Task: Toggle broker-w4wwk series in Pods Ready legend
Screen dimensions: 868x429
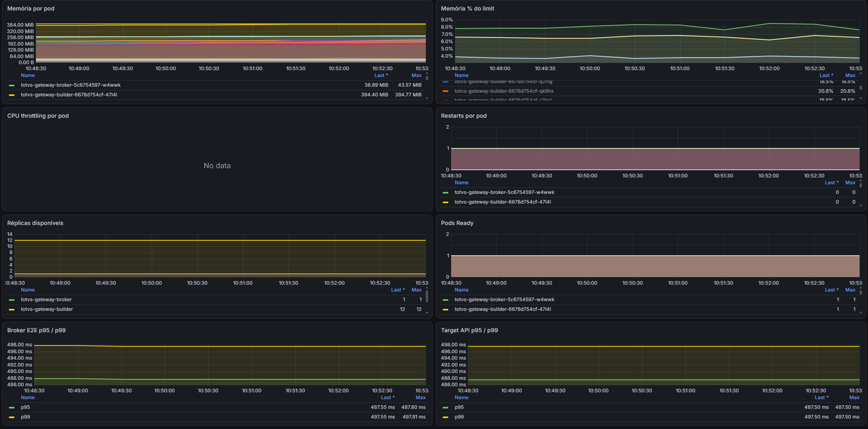Action: (x=504, y=299)
